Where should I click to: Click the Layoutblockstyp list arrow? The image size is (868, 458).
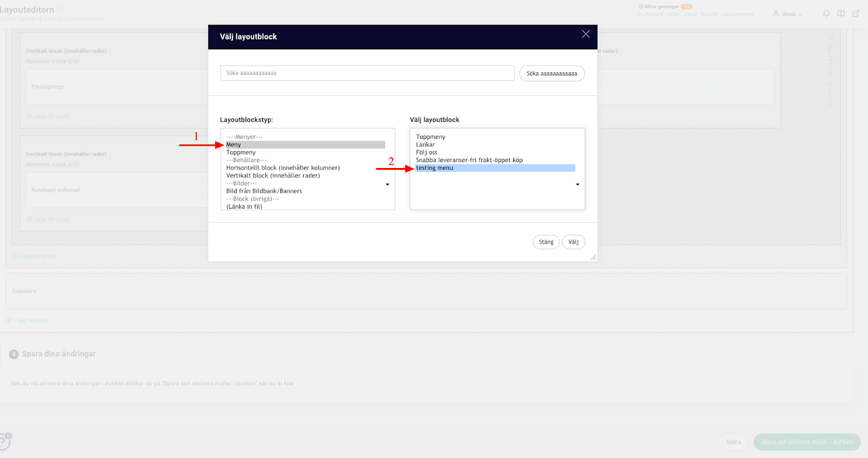387,185
